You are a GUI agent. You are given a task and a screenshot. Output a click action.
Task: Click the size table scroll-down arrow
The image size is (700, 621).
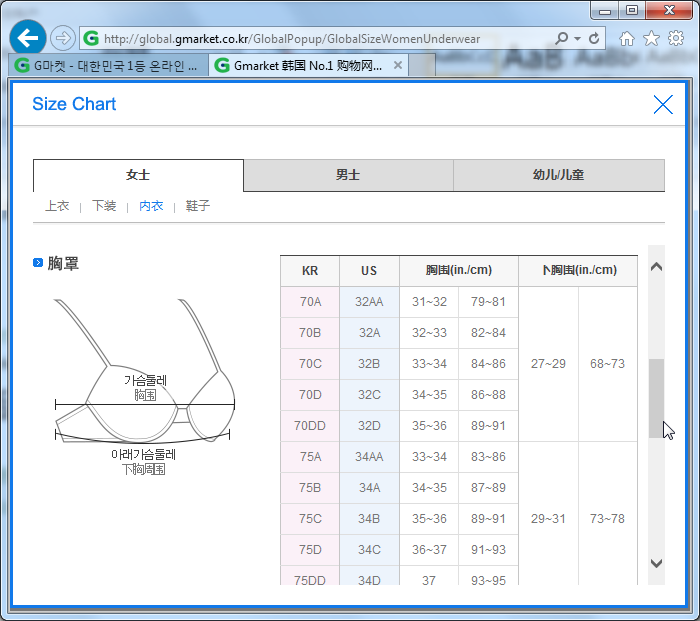point(656,563)
